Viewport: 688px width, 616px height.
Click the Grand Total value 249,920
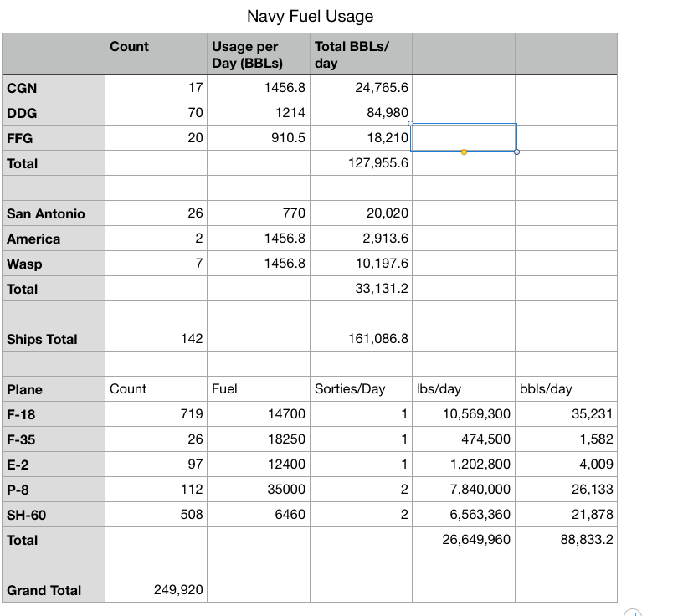tap(157, 590)
